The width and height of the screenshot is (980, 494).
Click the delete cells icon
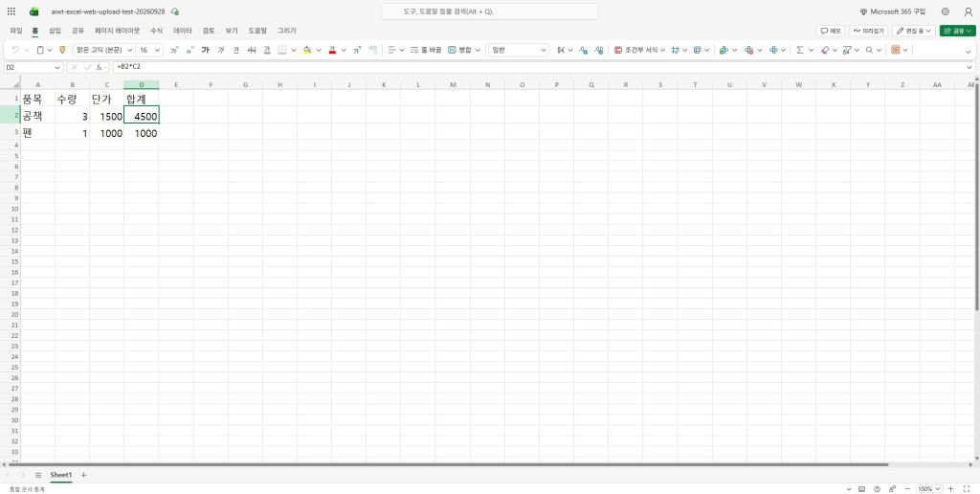[x=748, y=50]
